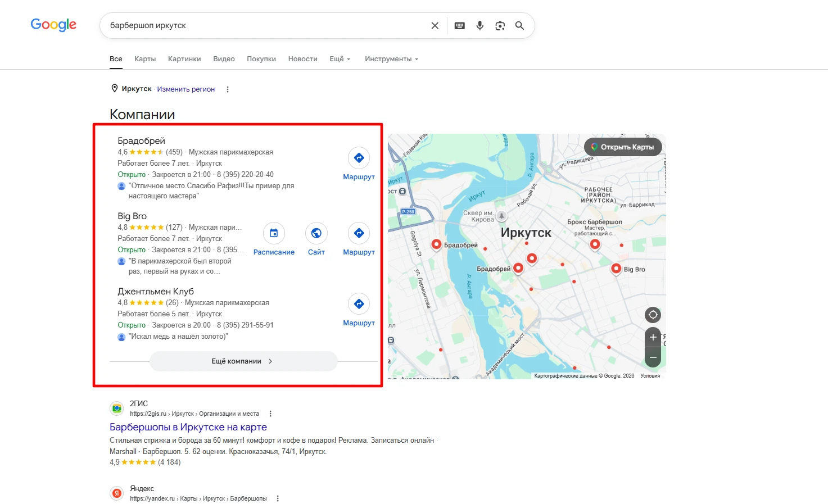Viewport: 828px width, 504px height.
Task: Switch to the Карты tab
Action: (x=145, y=59)
